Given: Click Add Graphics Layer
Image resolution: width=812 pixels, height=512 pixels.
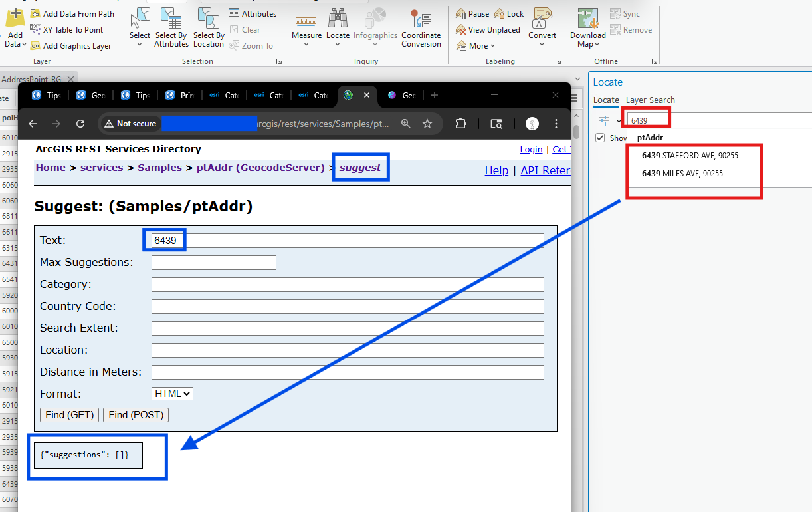Looking at the screenshot, I should (x=71, y=46).
